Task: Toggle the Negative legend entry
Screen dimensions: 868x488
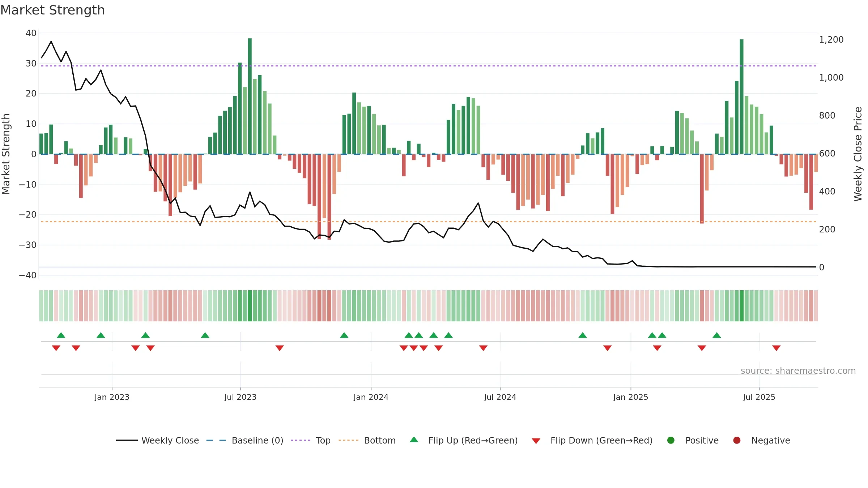Action: click(761, 440)
